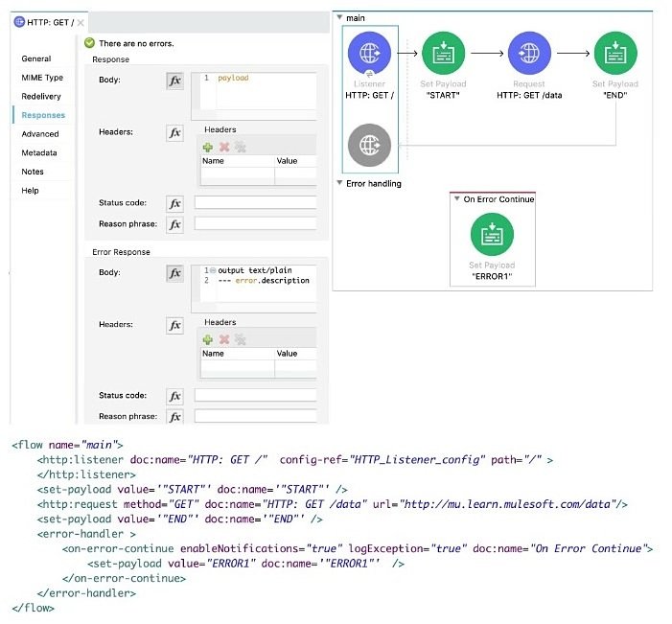This screenshot has width=672, height=624.
Task: Click the on-error-continue opening XML tag
Action: tap(358, 548)
